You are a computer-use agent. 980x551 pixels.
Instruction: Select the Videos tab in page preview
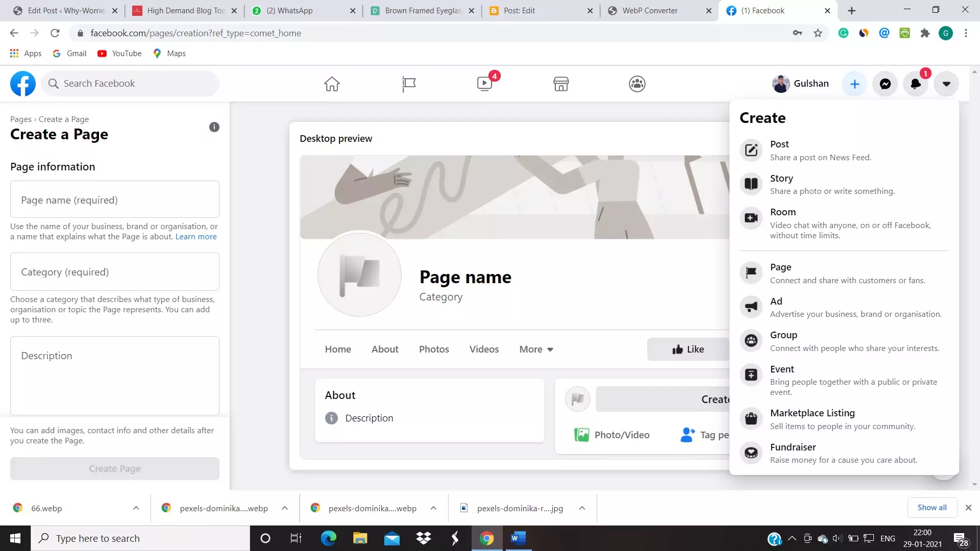coord(484,349)
